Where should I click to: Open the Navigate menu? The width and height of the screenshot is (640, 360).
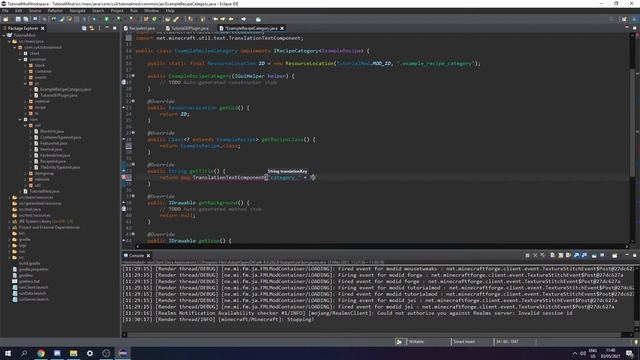(x=77, y=11)
